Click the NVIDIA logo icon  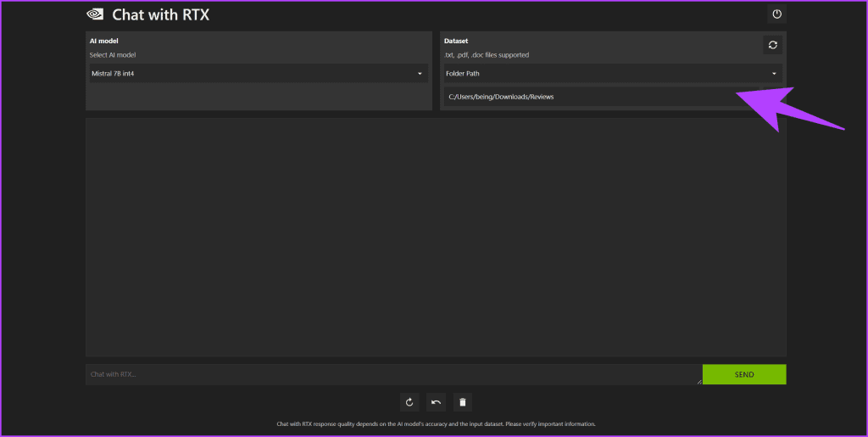(x=95, y=14)
